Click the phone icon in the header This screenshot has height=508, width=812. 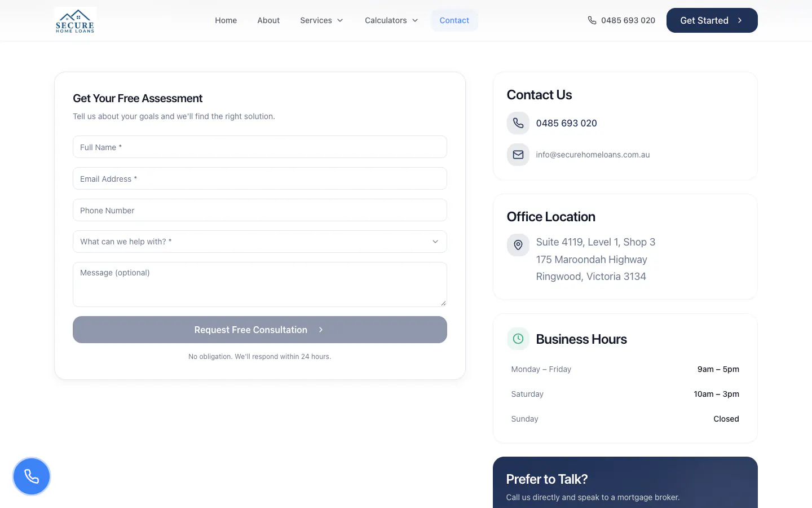click(592, 20)
